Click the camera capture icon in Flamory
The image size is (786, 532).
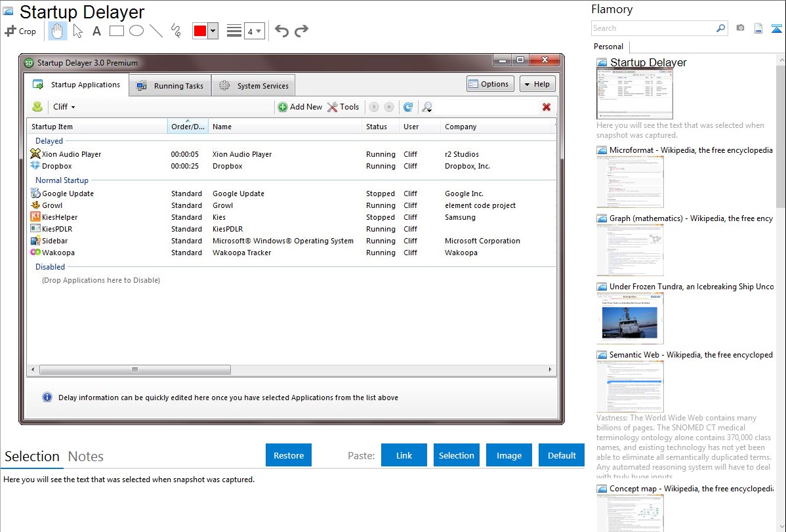click(740, 28)
